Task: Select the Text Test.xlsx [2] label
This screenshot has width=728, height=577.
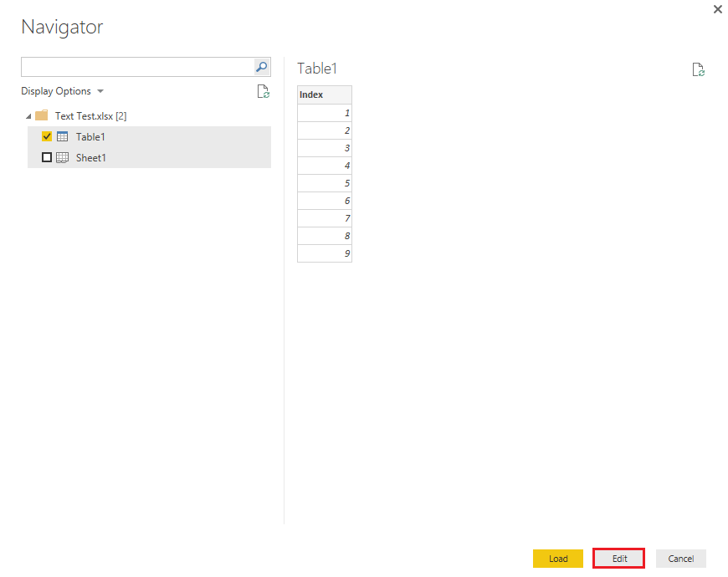Action: [x=91, y=116]
